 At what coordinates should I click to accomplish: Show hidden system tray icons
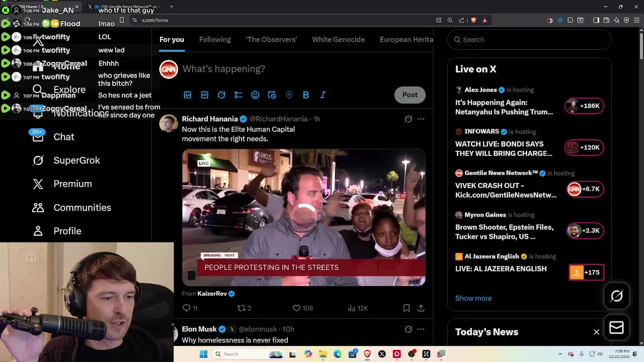tap(560, 354)
